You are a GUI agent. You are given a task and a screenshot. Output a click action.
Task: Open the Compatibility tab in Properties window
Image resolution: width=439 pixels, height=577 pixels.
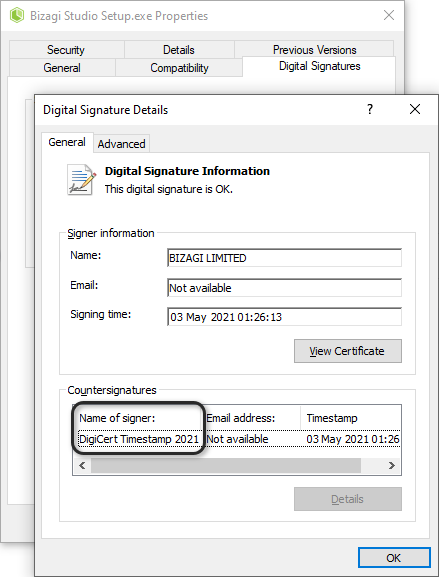pos(179,68)
